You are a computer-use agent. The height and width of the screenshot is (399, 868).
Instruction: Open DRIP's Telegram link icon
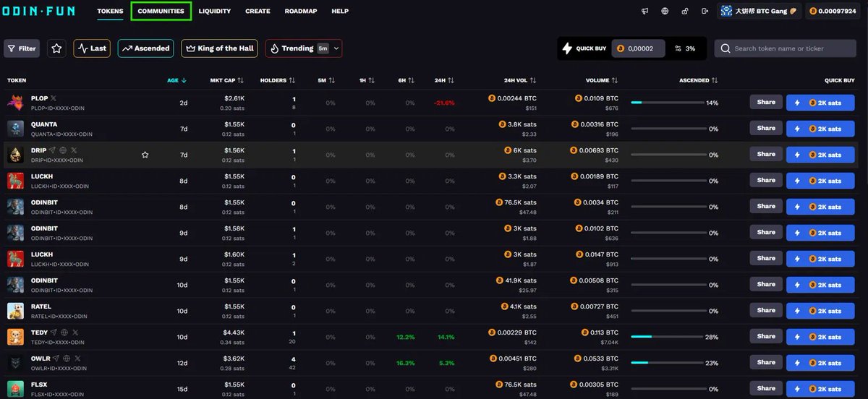(x=52, y=150)
